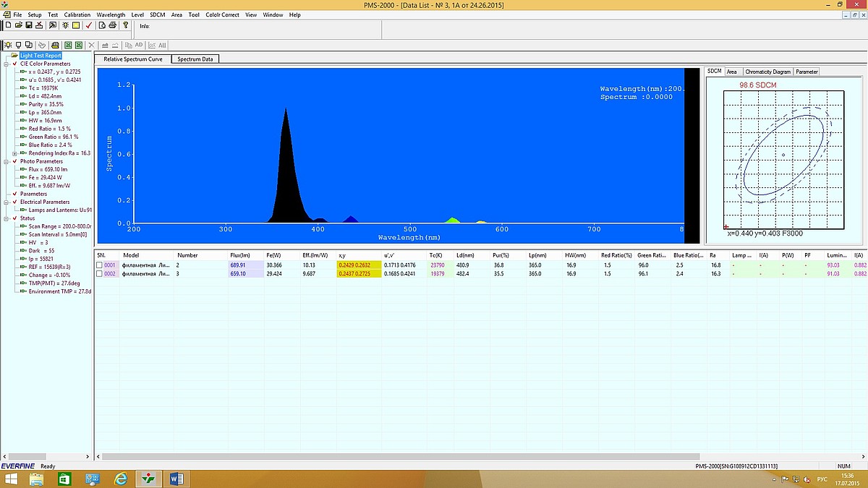Click the PMS-2000 app icon on taskbar
Viewport: 868px width, 488px height.
tap(149, 479)
